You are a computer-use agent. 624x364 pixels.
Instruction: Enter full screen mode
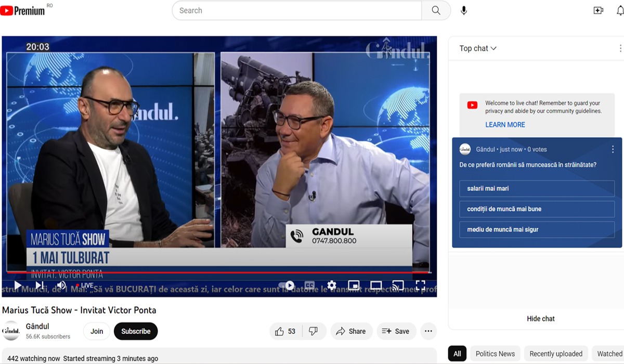click(x=420, y=285)
